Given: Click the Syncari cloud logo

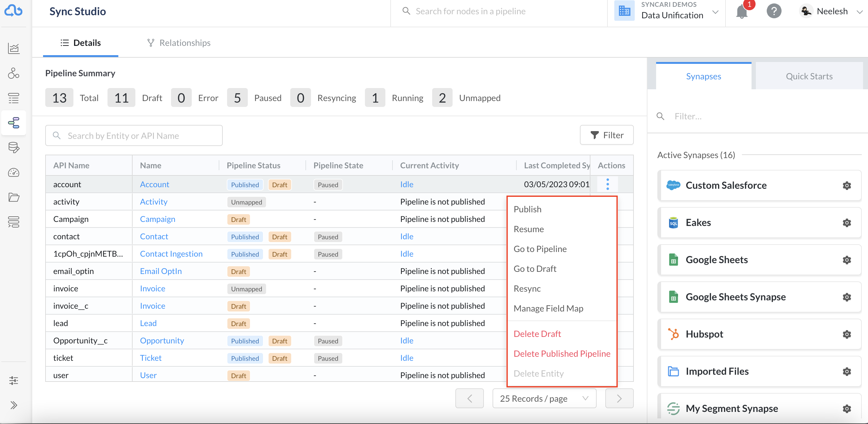Looking at the screenshot, I should click(14, 11).
